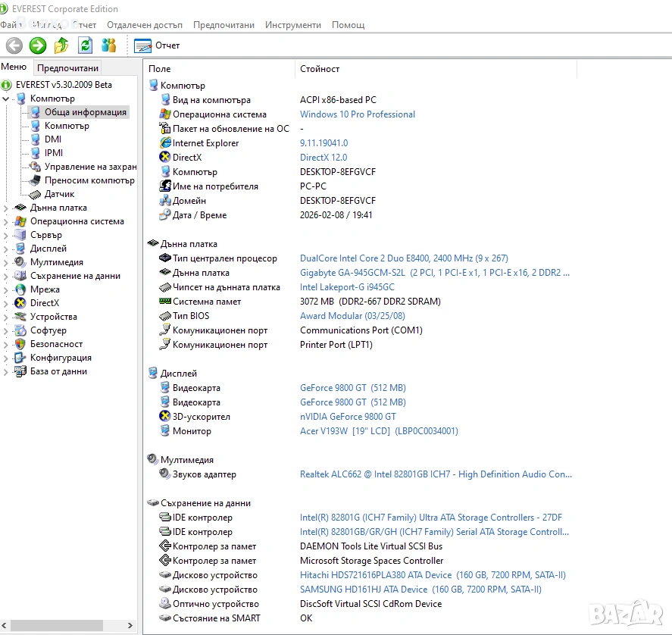Expand the Дънна платка tree node

pyautogui.click(x=6, y=208)
